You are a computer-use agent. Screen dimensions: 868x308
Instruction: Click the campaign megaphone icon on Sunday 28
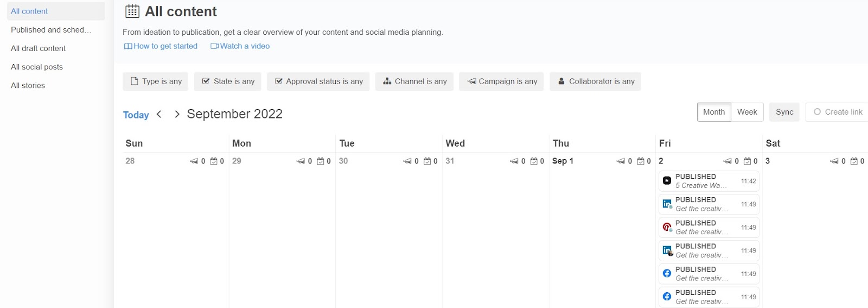[194, 161]
